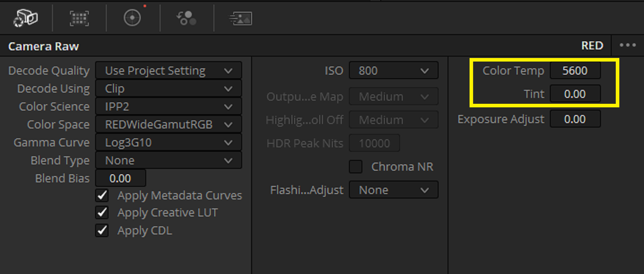The width and height of the screenshot is (644, 274).
Task: Click the Color Temp value field
Action: click(575, 71)
